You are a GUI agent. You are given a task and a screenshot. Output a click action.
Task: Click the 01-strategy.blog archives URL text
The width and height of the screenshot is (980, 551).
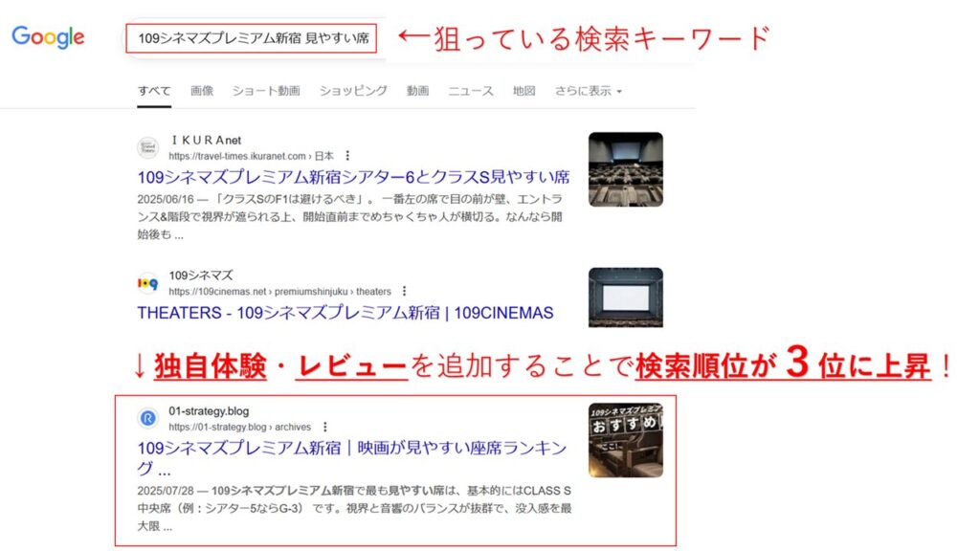[x=240, y=428]
